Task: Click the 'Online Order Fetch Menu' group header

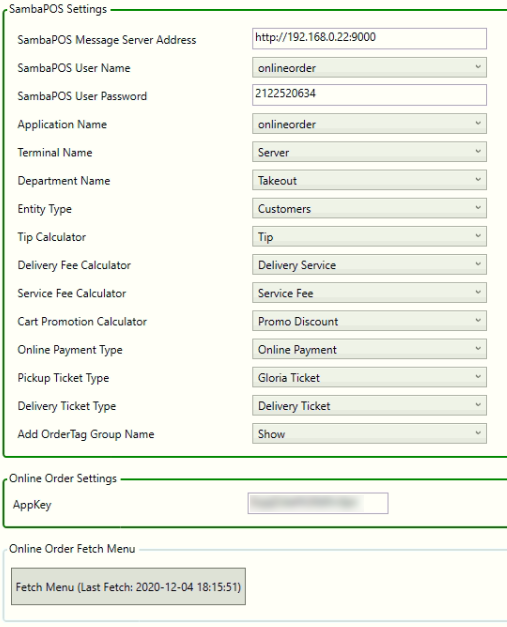Action: point(72,549)
